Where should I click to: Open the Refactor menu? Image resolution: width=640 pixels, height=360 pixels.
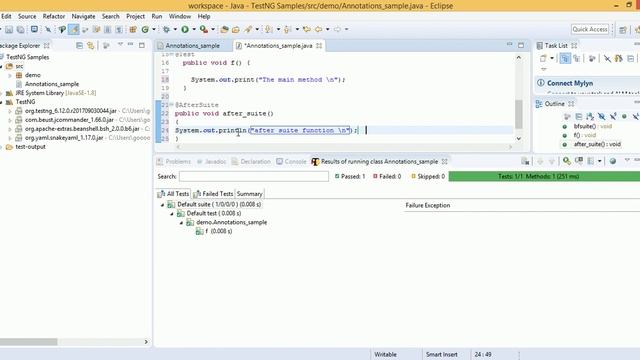point(54,16)
